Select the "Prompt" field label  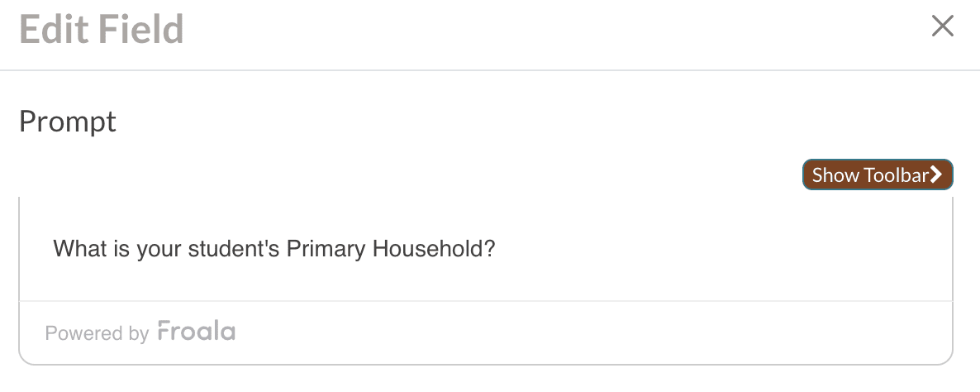tap(68, 122)
